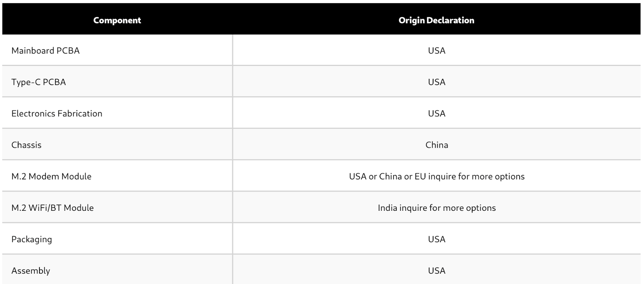Image resolution: width=644 pixels, height=284 pixels.
Task: Click the column divider beside Packaging
Action: pos(233,239)
